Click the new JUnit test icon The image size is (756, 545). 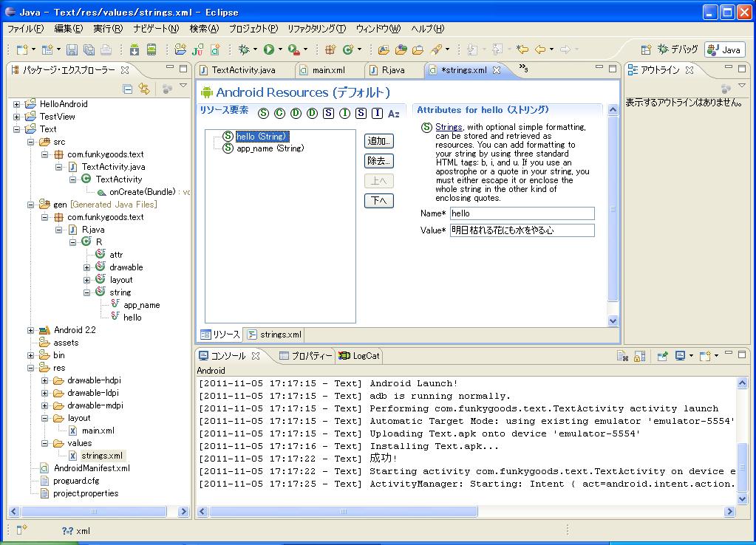coord(197,49)
